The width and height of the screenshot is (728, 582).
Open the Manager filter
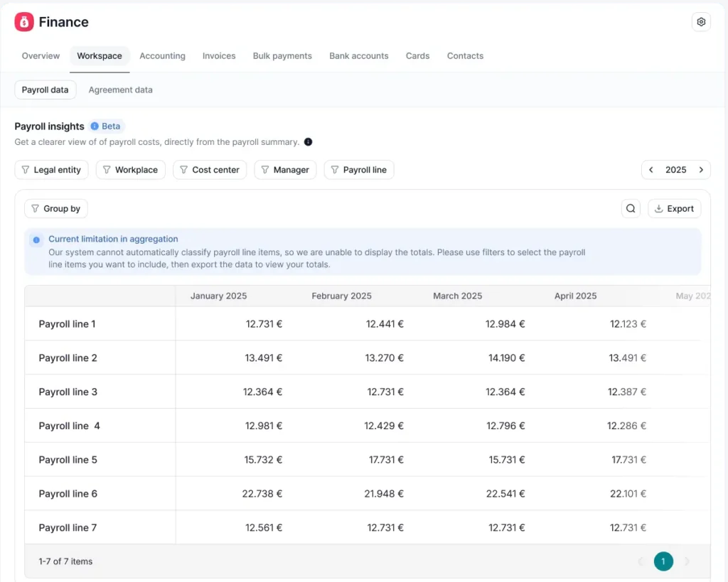pos(285,170)
